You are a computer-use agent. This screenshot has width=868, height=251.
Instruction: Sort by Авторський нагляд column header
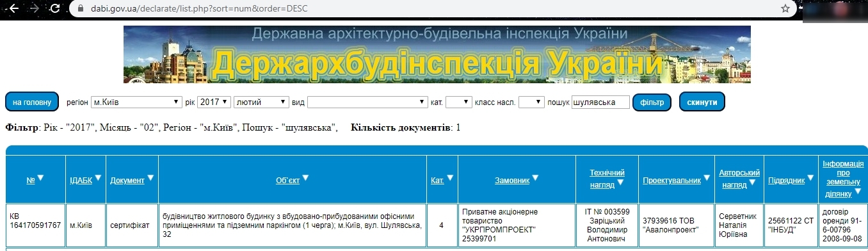click(x=739, y=179)
